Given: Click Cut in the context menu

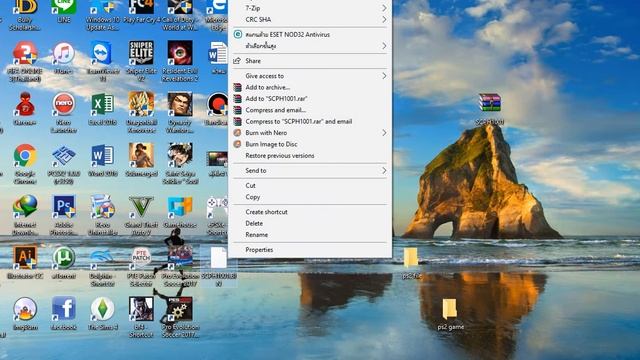Looking at the screenshot, I should 310,186.
